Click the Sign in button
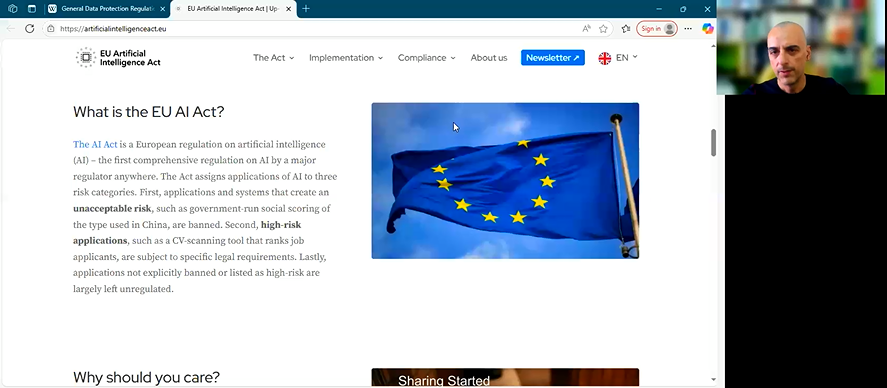Viewport: 887px width, 388px height. (x=656, y=29)
